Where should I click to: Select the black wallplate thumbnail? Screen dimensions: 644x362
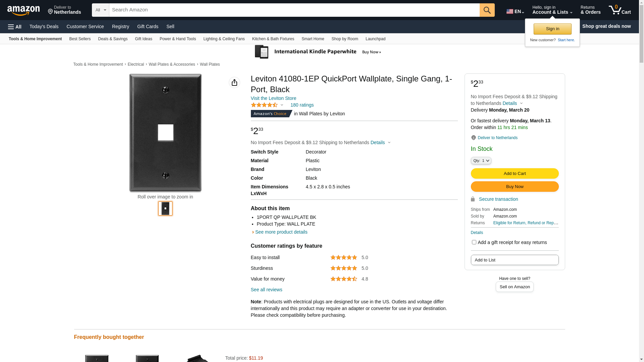tap(165, 208)
